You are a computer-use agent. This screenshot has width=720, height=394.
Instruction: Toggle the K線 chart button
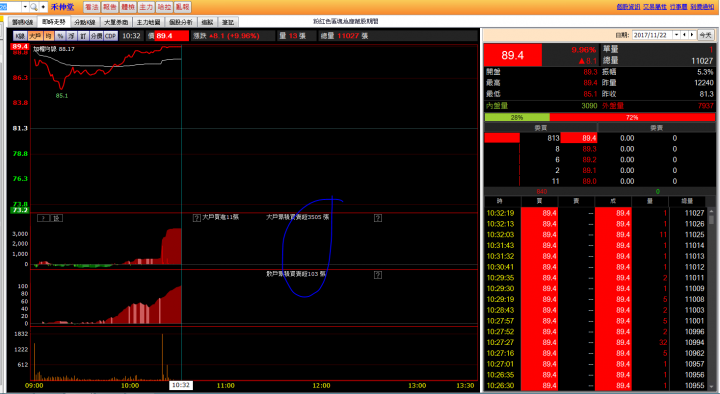click(x=20, y=36)
